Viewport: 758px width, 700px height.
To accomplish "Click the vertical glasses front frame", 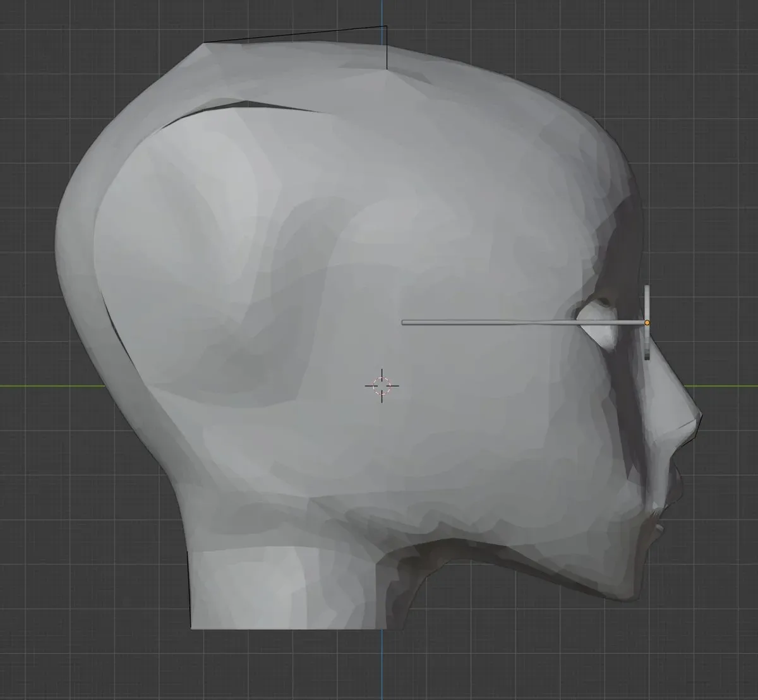I will click(647, 322).
